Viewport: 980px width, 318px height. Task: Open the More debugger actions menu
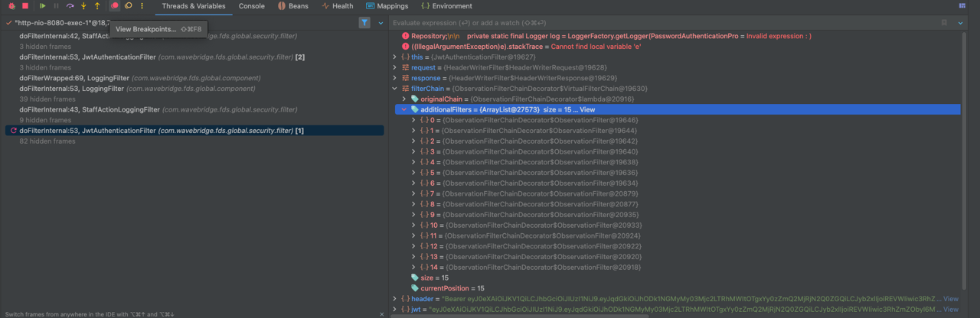[142, 6]
